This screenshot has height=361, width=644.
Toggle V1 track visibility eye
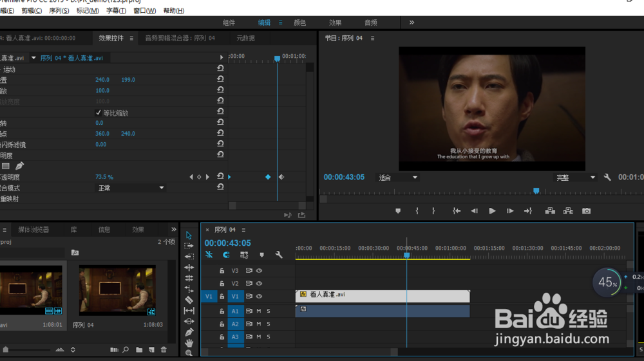coord(259,296)
